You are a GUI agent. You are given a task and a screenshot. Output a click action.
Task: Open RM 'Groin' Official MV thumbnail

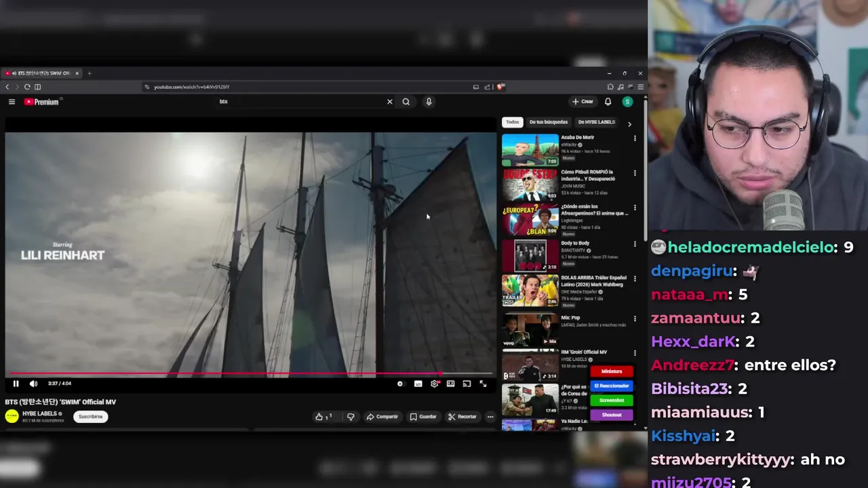[x=530, y=365]
